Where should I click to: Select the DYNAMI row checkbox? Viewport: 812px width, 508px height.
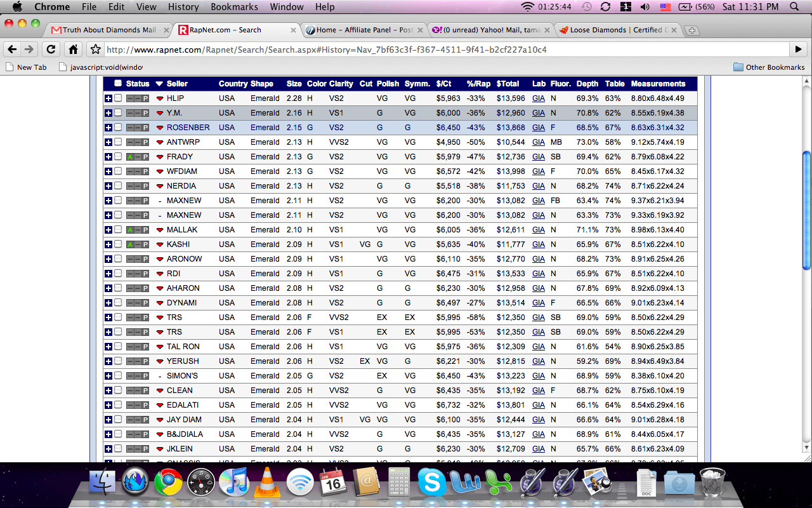tap(118, 303)
